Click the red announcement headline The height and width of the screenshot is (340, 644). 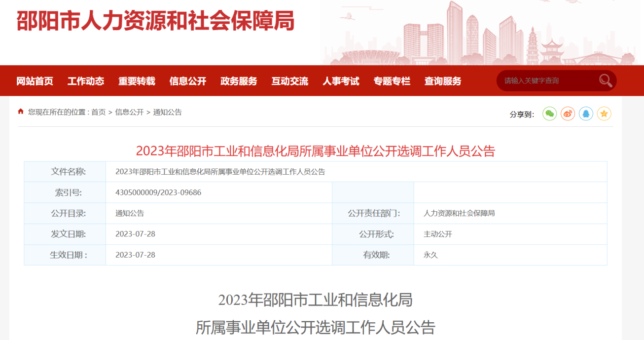(316, 151)
